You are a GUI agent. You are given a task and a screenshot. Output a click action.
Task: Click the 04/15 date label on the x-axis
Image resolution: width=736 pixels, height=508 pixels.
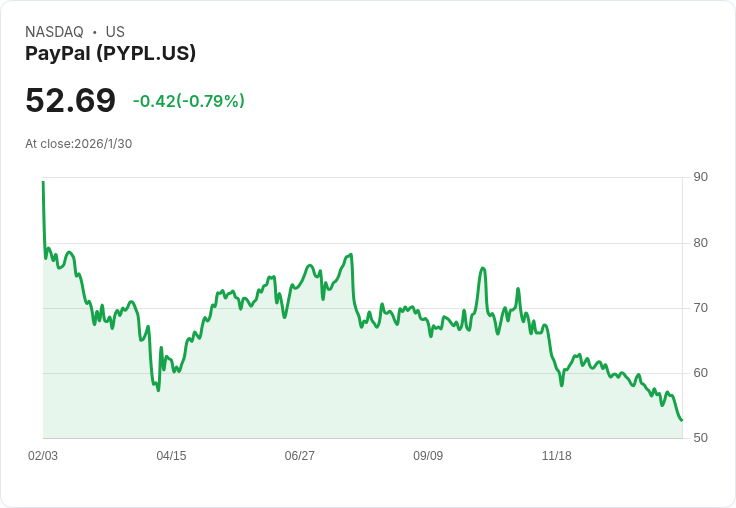[x=171, y=455]
